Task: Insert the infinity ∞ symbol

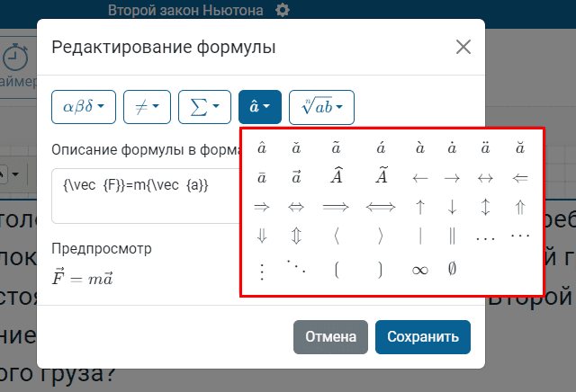Action: 420,271
